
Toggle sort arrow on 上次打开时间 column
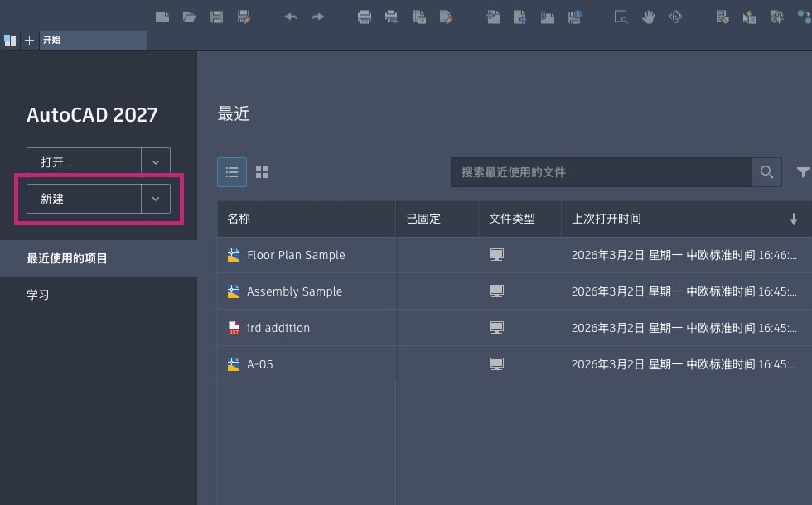(794, 219)
